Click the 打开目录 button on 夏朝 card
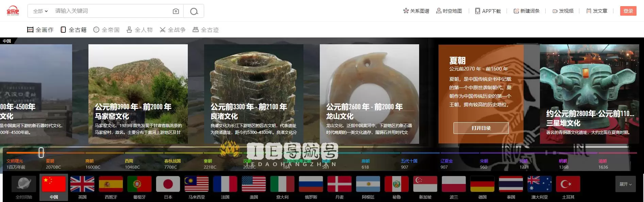Screen dimensions: 644x202 (x=481, y=128)
